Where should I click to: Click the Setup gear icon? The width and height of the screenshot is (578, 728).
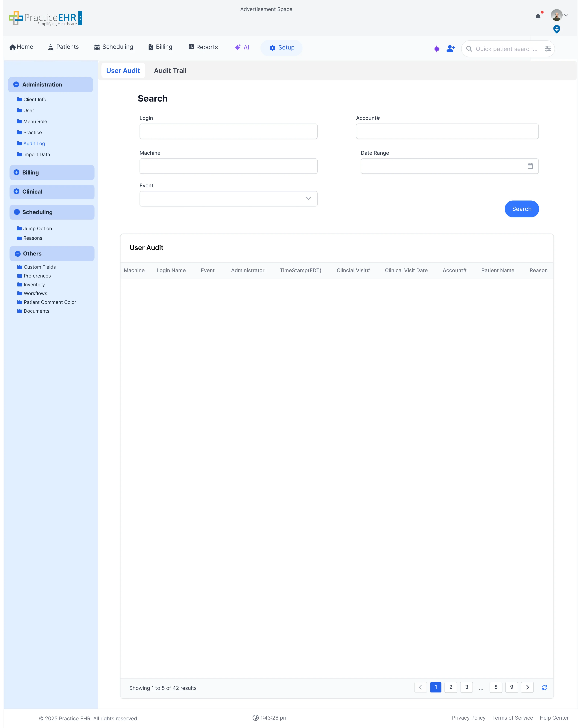click(273, 48)
